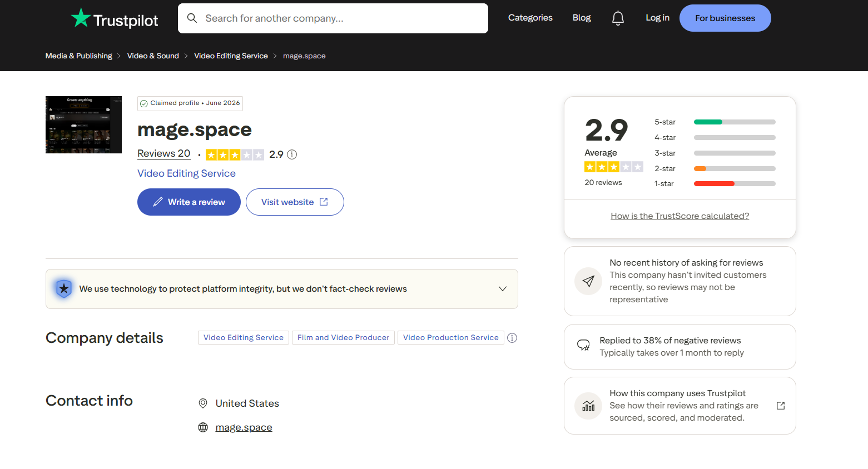Open the Blog page
This screenshot has width=868, height=469.
pos(582,18)
